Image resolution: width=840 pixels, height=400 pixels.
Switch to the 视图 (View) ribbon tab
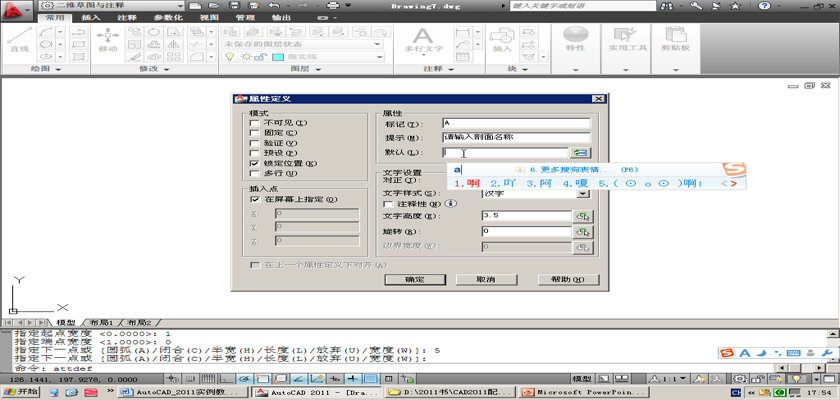click(209, 17)
